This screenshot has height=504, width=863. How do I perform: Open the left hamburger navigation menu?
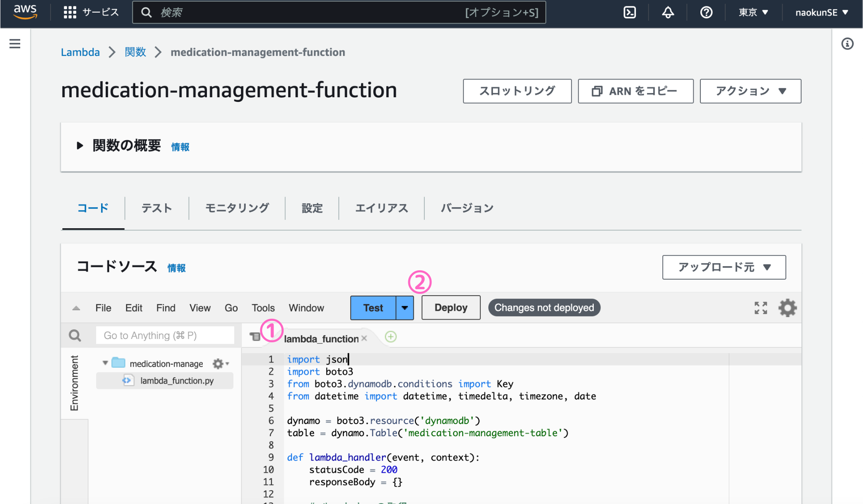click(x=15, y=43)
